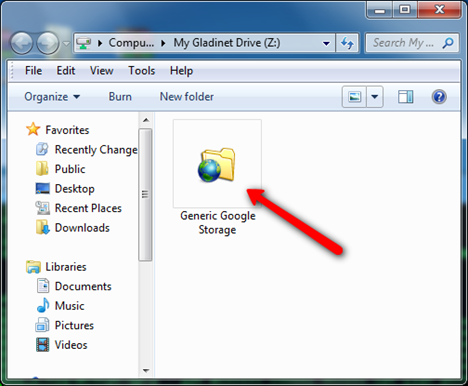Click the search magnifier icon

(x=448, y=43)
